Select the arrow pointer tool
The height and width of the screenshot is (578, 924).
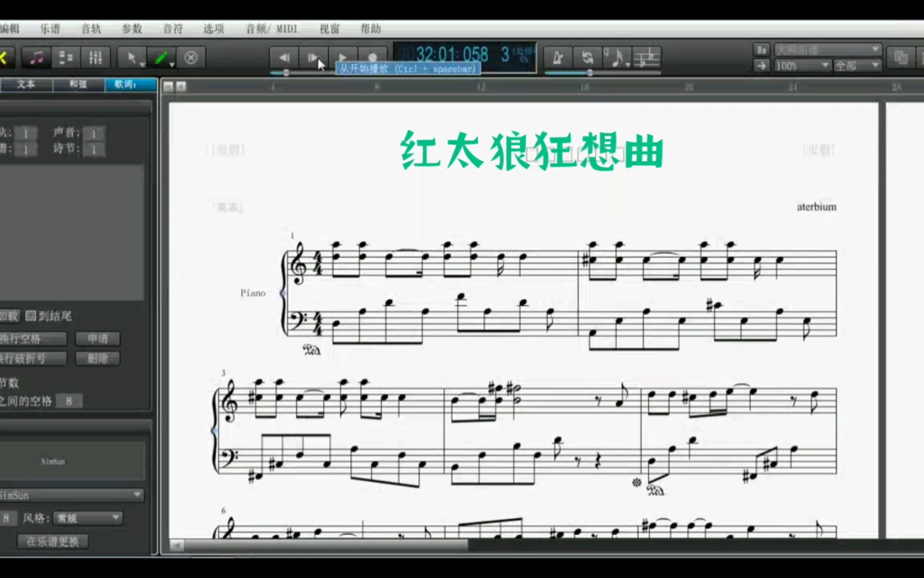pyautogui.click(x=132, y=57)
